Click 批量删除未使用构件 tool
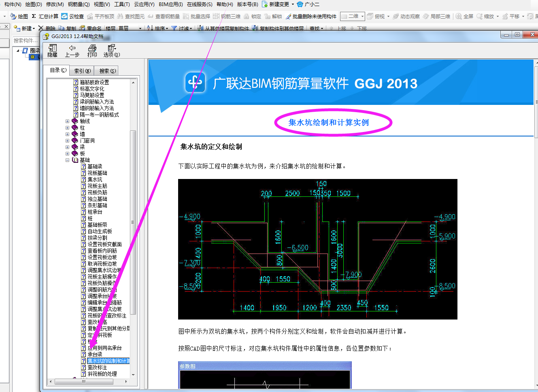Image resolution: width=538 pixels, height=392 pixels. pyautogui.click(x=311, y=16)
